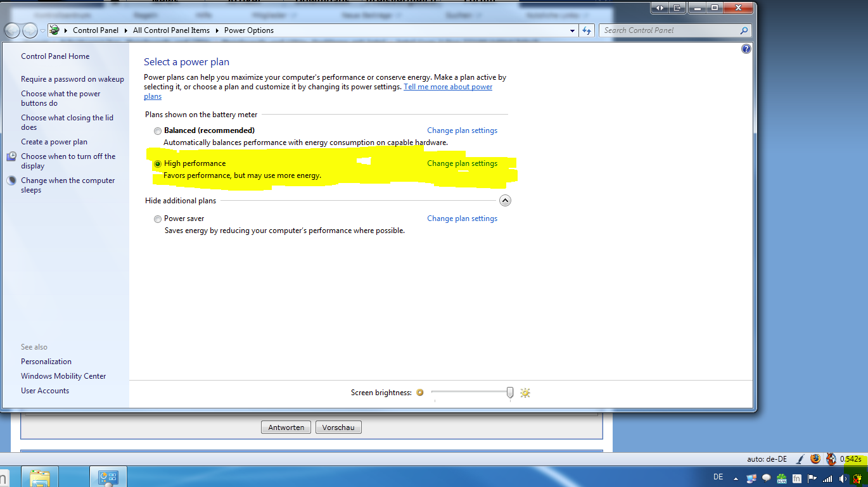The image size is (868, 487).
Task: Expand the arrow after 'Control Panel' breadcrumb
Action: (127, 30)
